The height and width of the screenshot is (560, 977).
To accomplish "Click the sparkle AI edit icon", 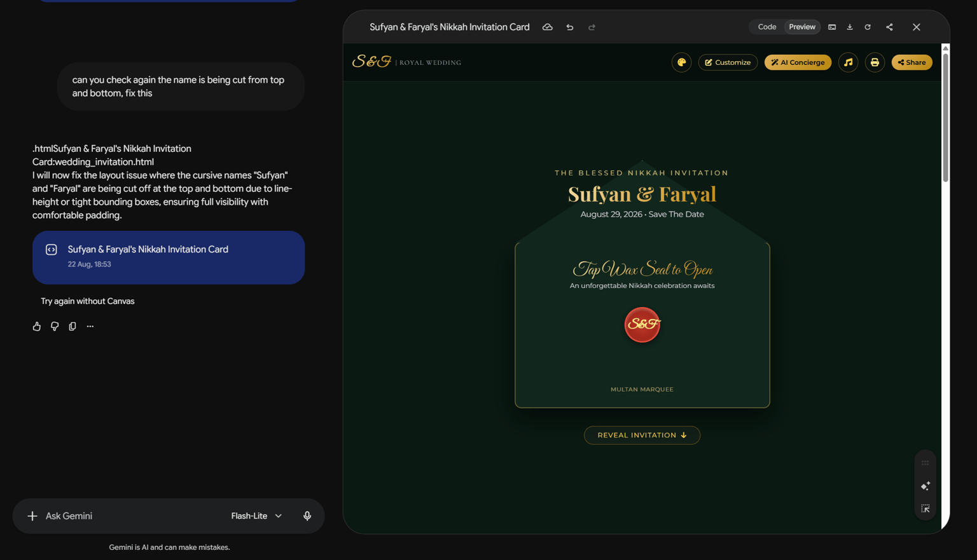I will click(925, 486).
